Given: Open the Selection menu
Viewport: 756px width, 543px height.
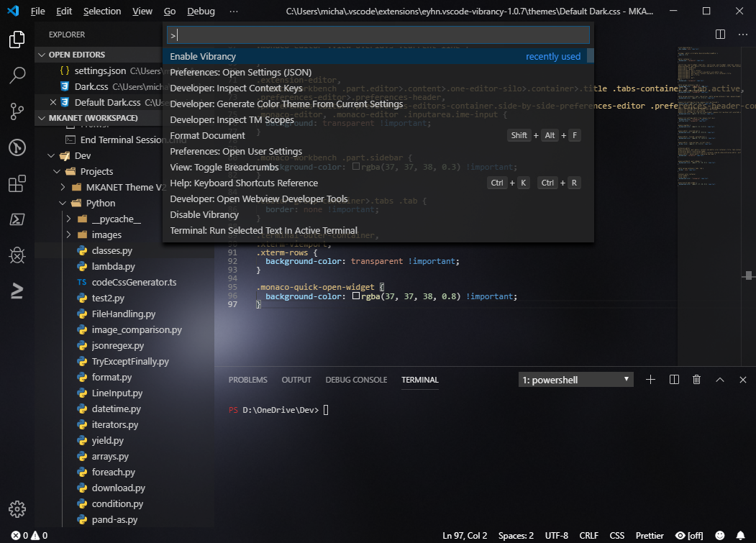Looking at the screenshot, I should pyautogui.click(x=102, y=11).
